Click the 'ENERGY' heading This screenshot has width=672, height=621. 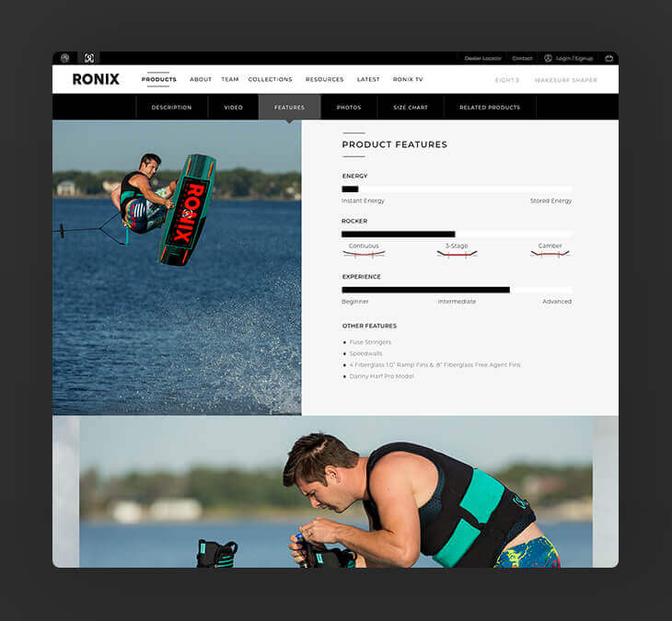(354, 176)
